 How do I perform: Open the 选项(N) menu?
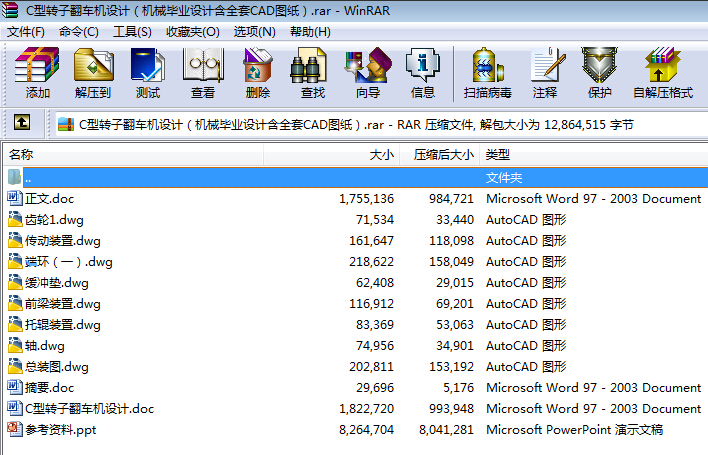tap(254, 32)
